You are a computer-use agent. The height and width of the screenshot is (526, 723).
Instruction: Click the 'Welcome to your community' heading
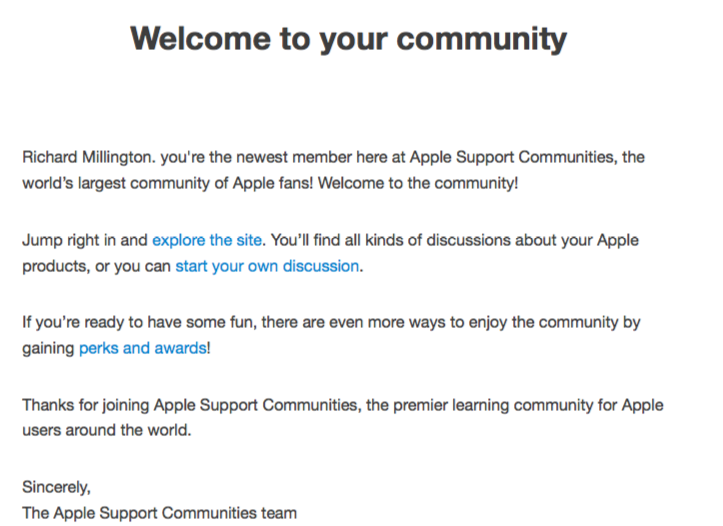tap(349, 39)
